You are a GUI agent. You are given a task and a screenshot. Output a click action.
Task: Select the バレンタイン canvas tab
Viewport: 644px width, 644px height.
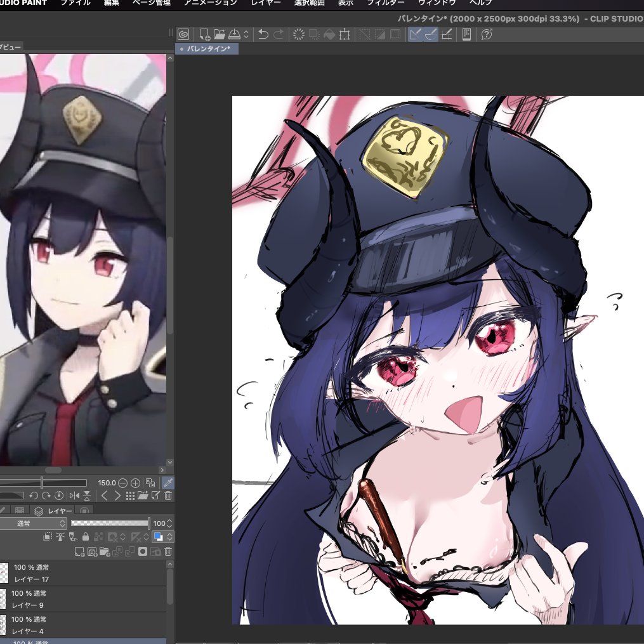tap(207, 49)
